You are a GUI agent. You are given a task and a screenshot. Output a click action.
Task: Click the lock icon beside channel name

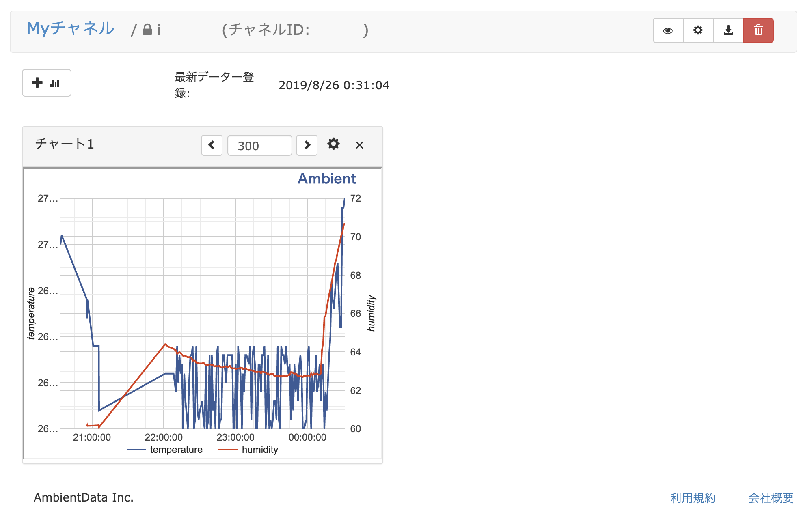[x=147, y=30]
